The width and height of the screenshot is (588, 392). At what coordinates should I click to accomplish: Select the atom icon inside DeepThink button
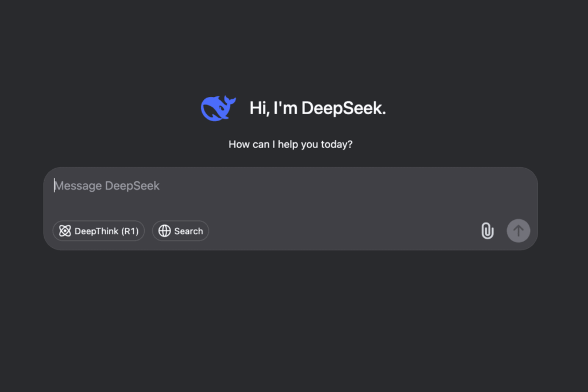tap(65, 231)
